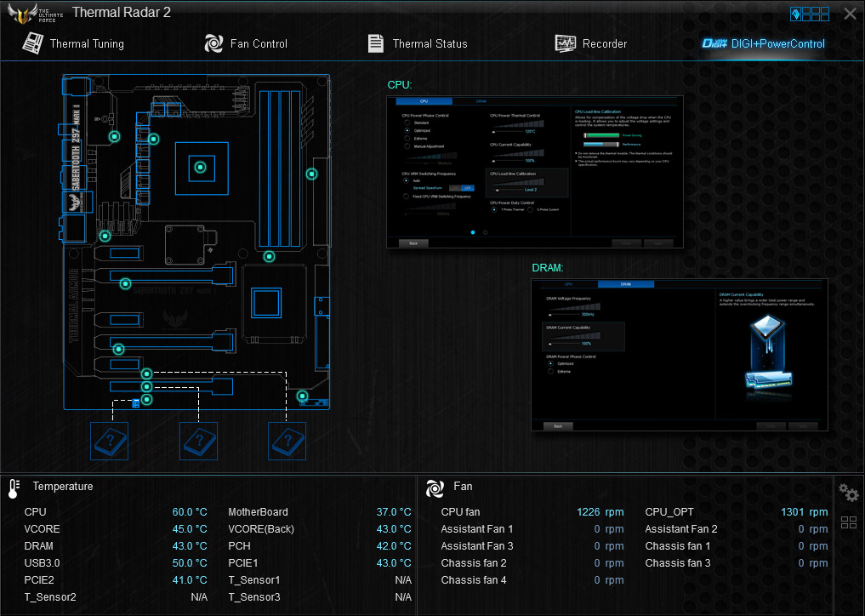Screen dimensions: 865x616
Task: Click the "Assistant Fan 1" label
Action: pos(477,529)
